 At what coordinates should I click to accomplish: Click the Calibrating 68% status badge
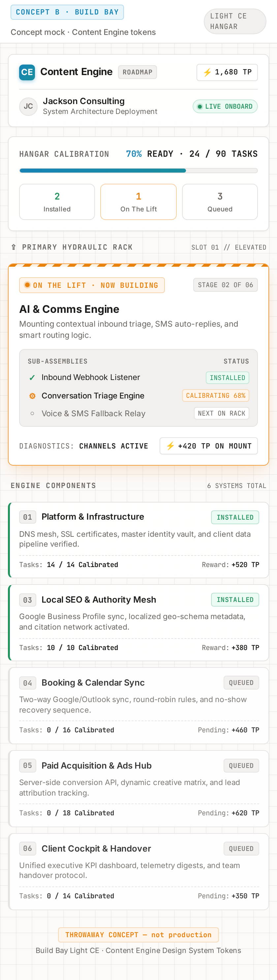[x=216, y=395]
